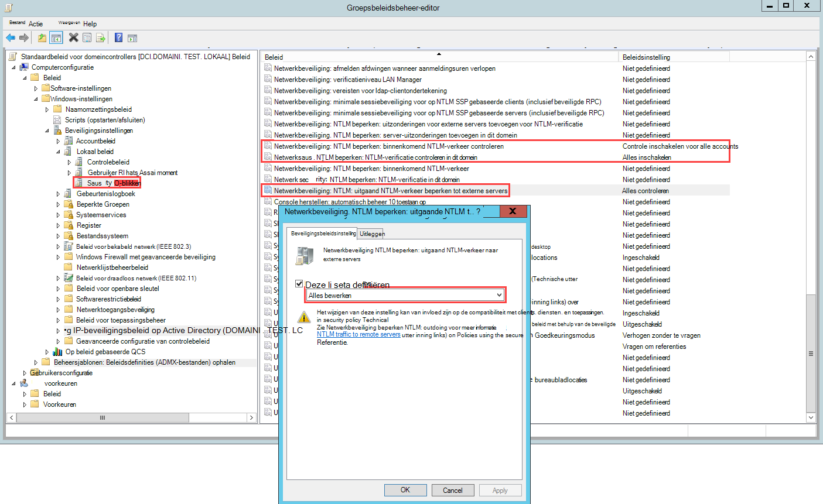Viewport: 823px width, 504px height.
Task: Collapse the Beveiligingsinstellingen node
Action: (47, 131)
